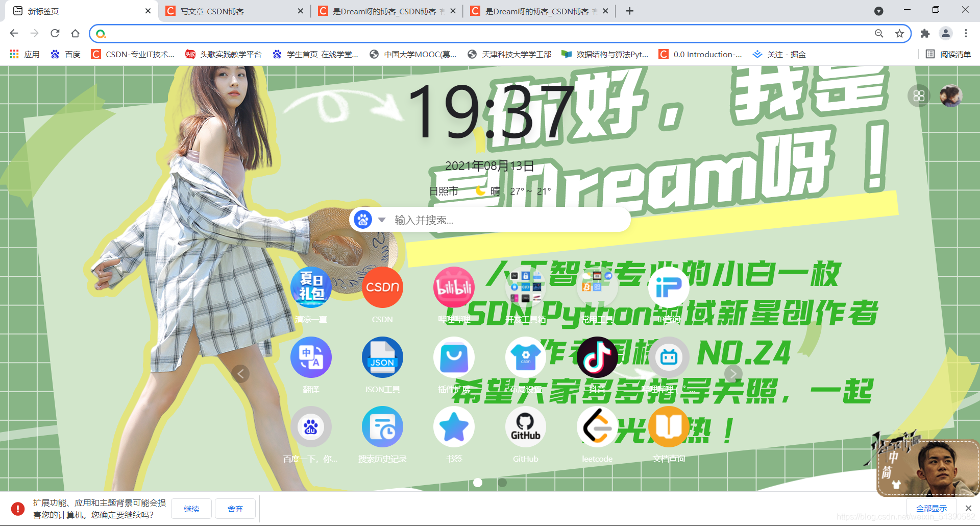980x526 pixels.
Task: Click the 继续 button in warning bar
Action: 191,509
